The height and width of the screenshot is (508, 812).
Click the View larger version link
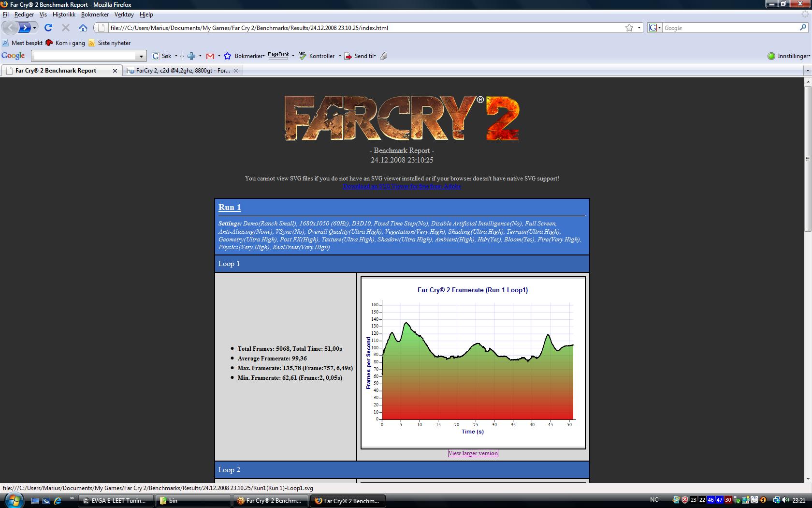coord(473,453)
